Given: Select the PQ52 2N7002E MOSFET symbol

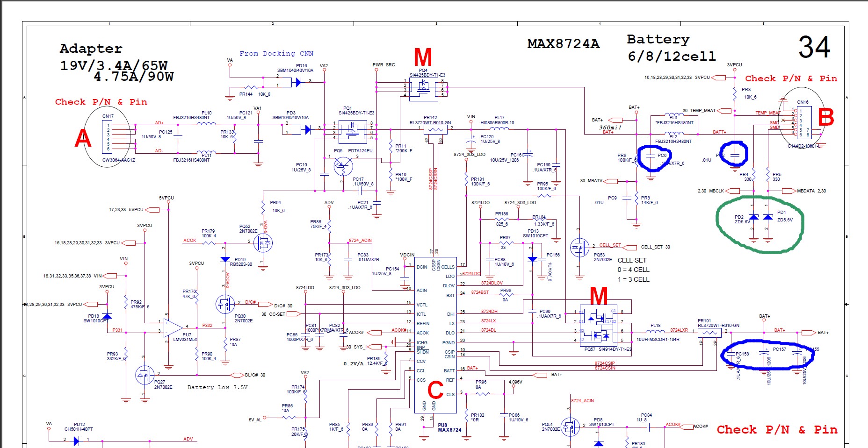Looking at the screenshot, I should [x=263, y=243].
